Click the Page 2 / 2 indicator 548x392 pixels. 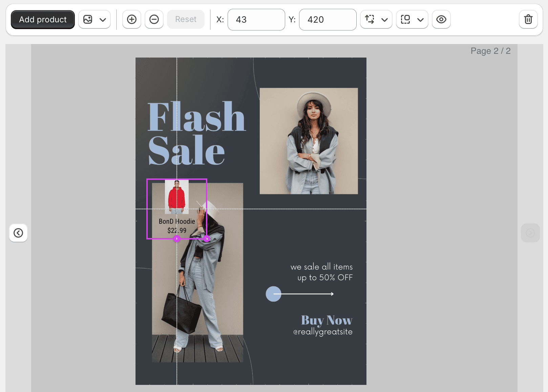490,51
